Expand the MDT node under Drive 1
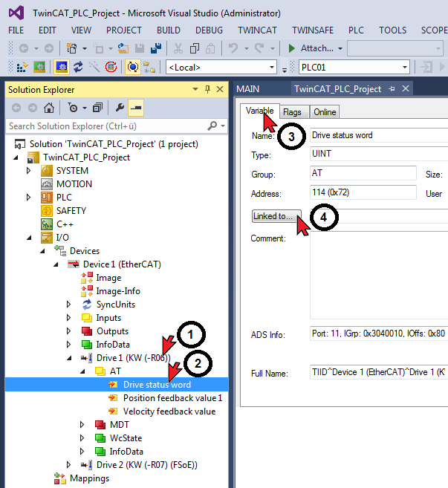This screenshot has width=448, height=488. click(83, 425)
